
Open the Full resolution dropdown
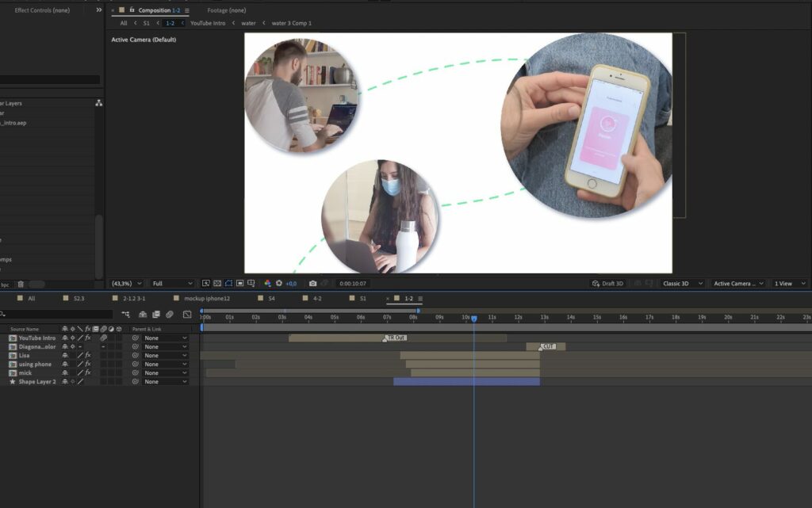tap(172, 284)
